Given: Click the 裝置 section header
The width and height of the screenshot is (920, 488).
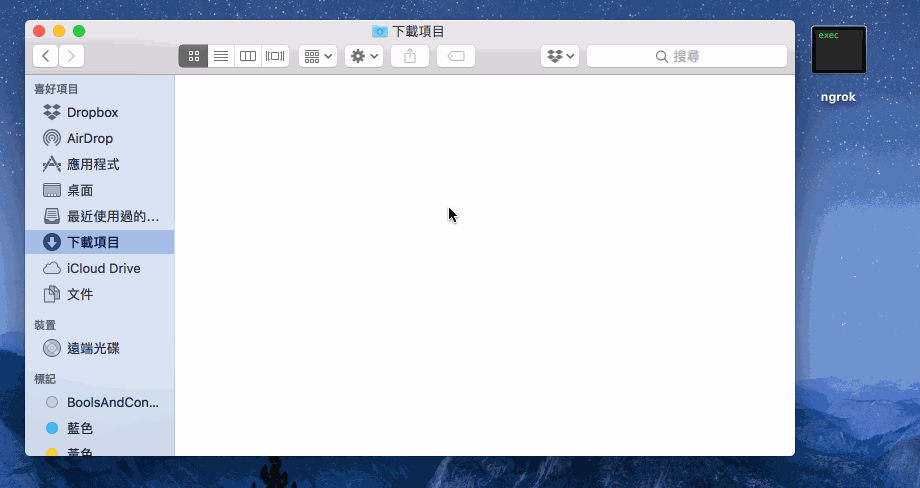Looking at the screenshot, I should point(45,325).
